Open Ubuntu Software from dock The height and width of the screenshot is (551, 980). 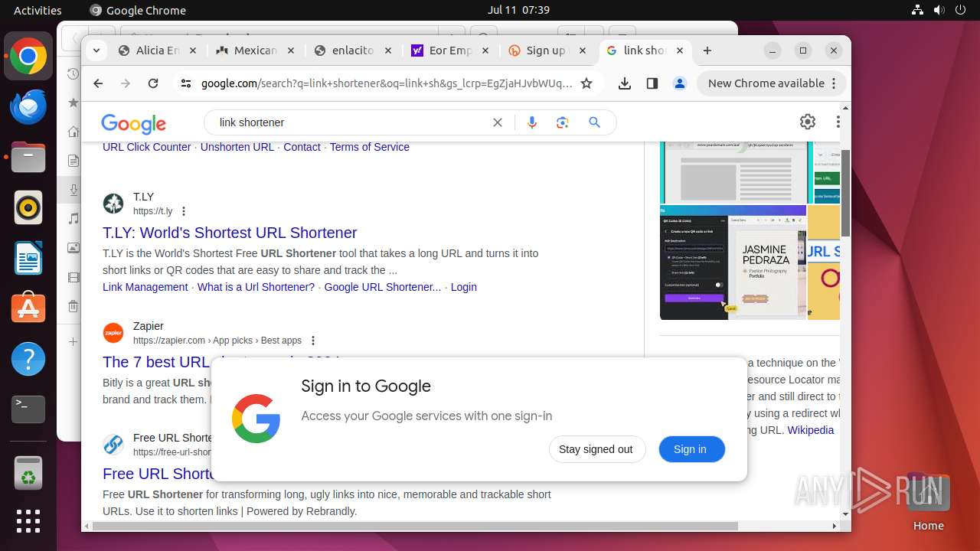pos(28,308)
